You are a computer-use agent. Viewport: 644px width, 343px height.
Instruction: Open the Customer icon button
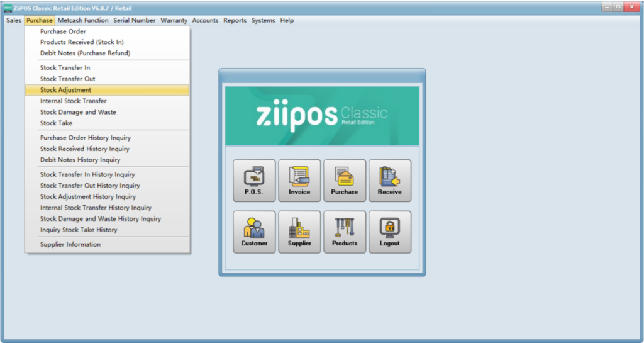pyautogui.click(x=254, y=232)
